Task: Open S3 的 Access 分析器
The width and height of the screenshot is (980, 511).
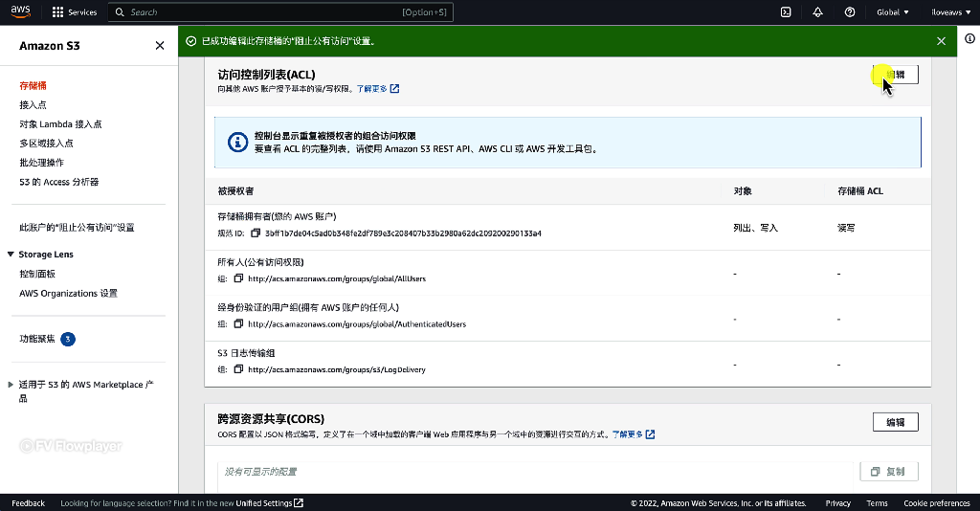Action: coord(58,182)
